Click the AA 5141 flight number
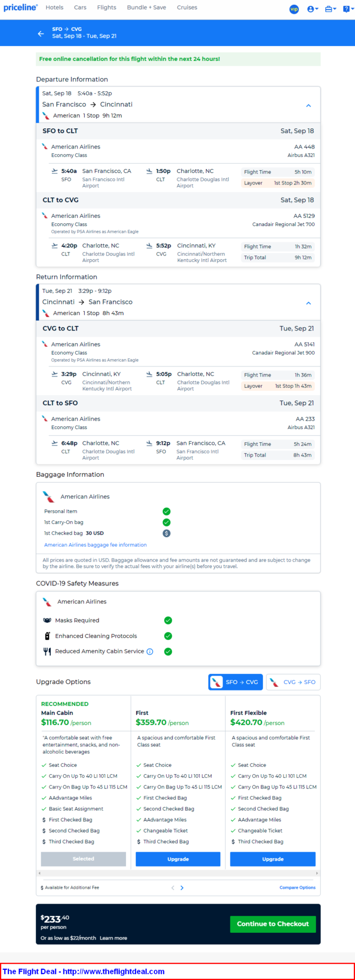This screenshot has height=980, width=355. pyautogui.click(x=305, y=344)
